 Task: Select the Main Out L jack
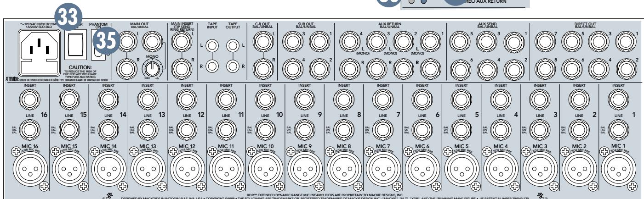click(127, 44)
